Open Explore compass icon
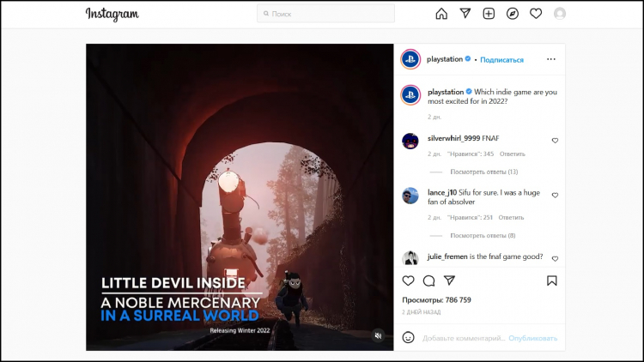Viewport: 644px width, 362px height. coord(513,14)
